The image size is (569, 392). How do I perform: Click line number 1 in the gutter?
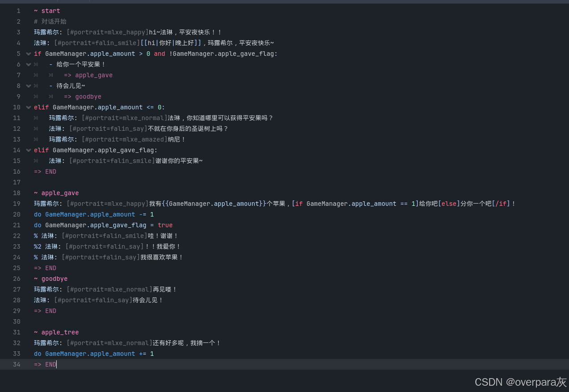tap(18, 11)
